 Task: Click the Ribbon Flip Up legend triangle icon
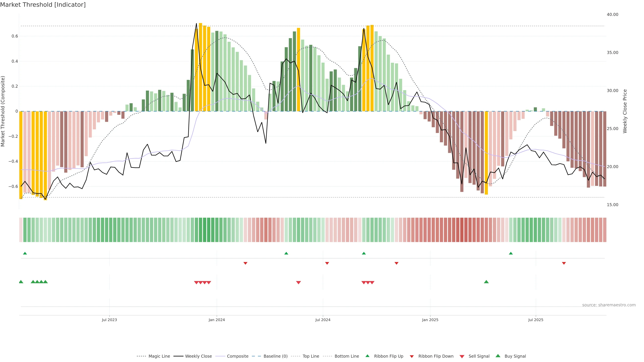367,356
